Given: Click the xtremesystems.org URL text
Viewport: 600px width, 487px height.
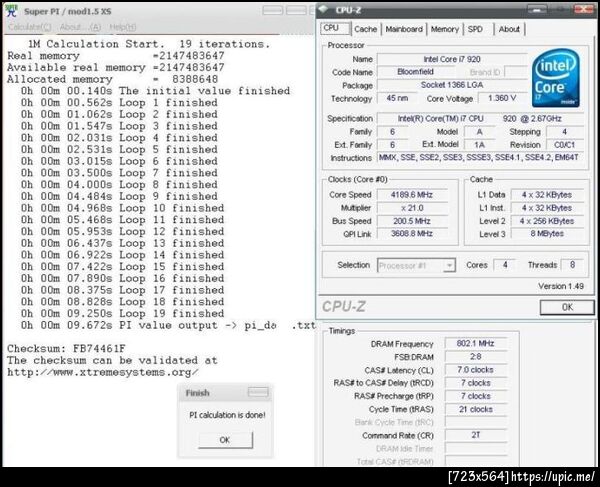Looking at the screenshot, I should [x=103, y=372].
